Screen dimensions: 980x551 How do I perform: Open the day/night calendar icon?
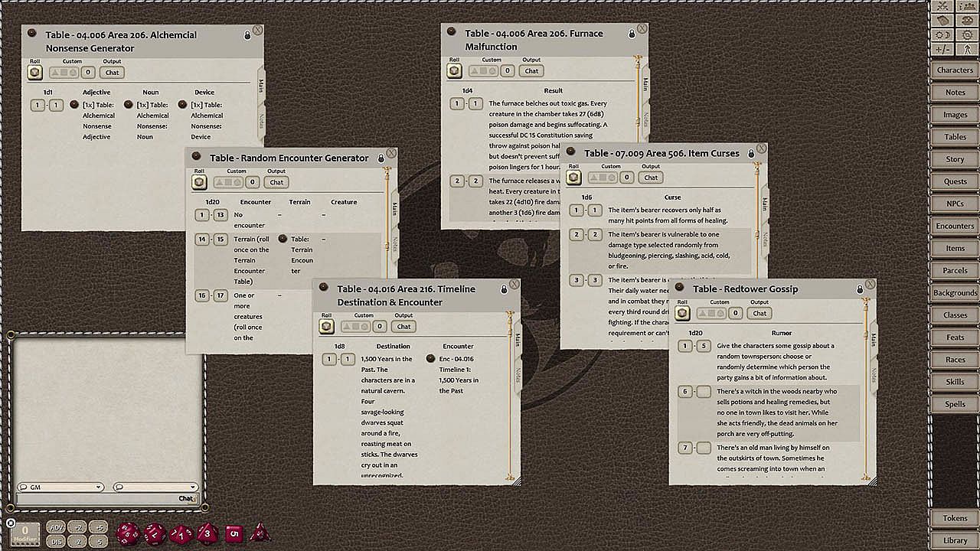tap(942, 35)
